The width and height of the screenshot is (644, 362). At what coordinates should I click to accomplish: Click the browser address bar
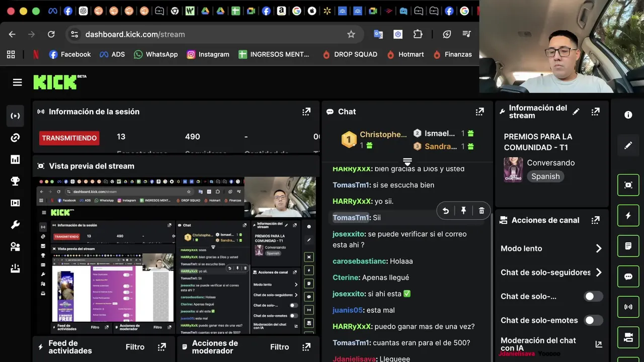tap(214, 34)
